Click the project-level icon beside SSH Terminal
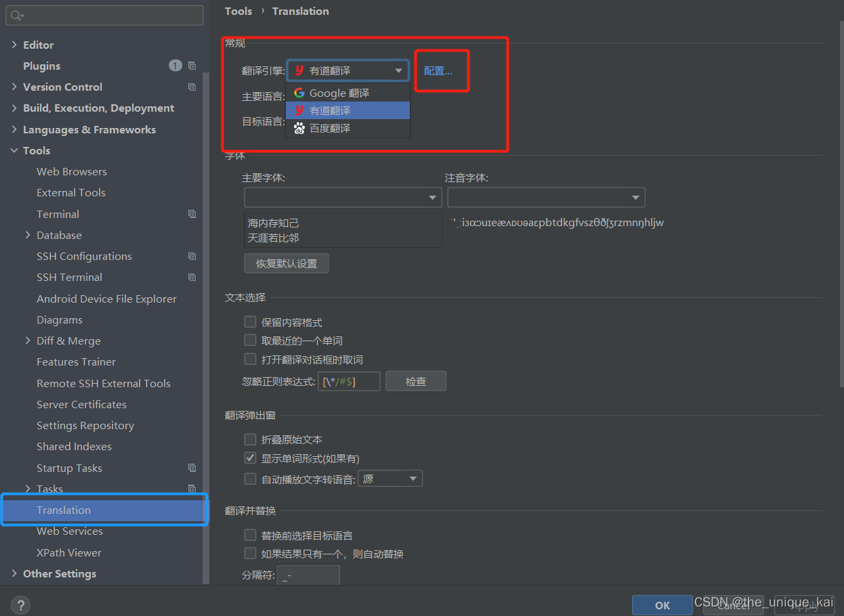 tap(192, 278)
